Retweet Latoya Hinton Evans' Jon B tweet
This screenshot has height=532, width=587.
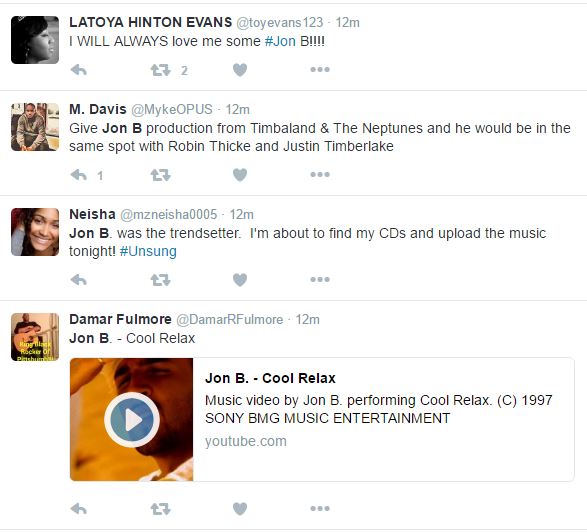(160, 70)
